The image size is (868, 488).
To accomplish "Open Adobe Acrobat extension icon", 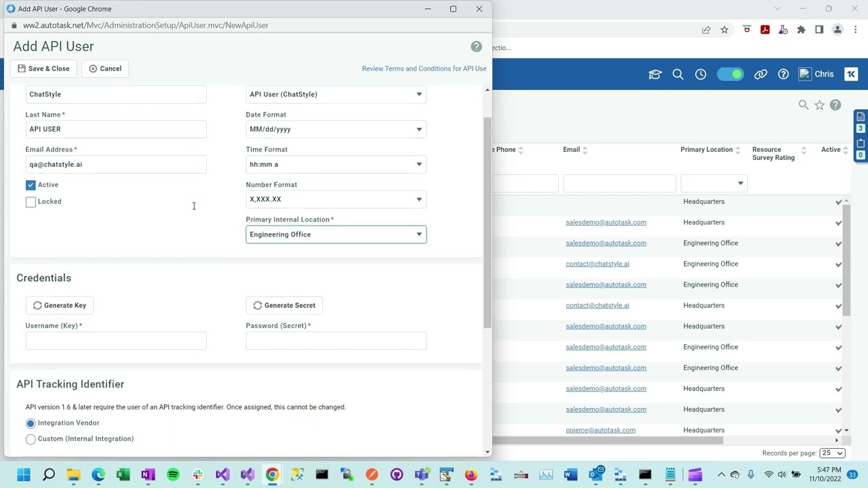I will tap(765, 30).
